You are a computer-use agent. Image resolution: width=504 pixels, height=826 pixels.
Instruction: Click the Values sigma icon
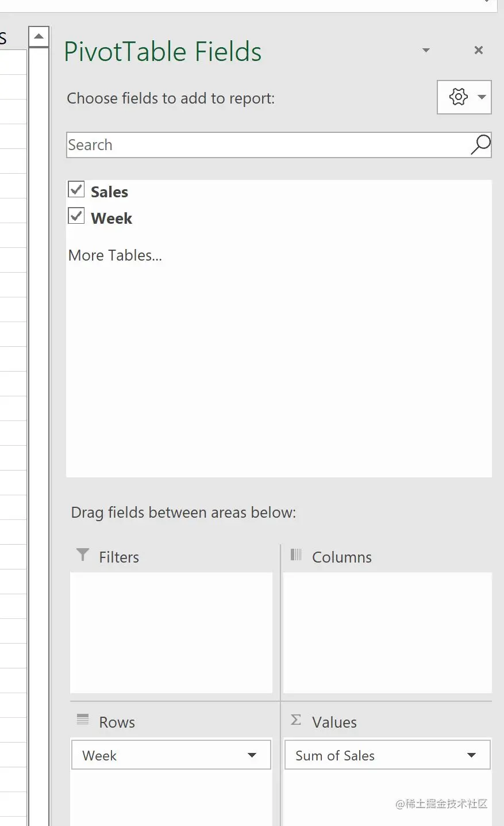tap(296, 720)
